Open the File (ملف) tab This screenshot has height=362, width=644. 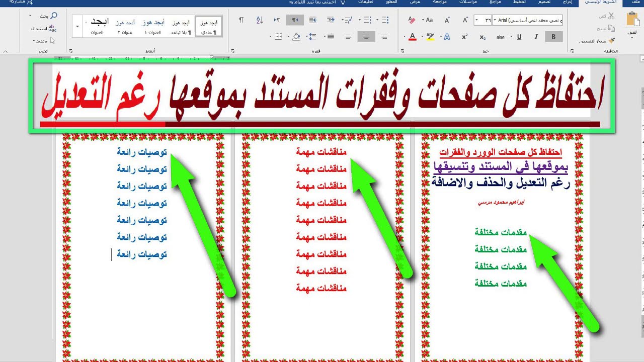click(x=636, y=3)
